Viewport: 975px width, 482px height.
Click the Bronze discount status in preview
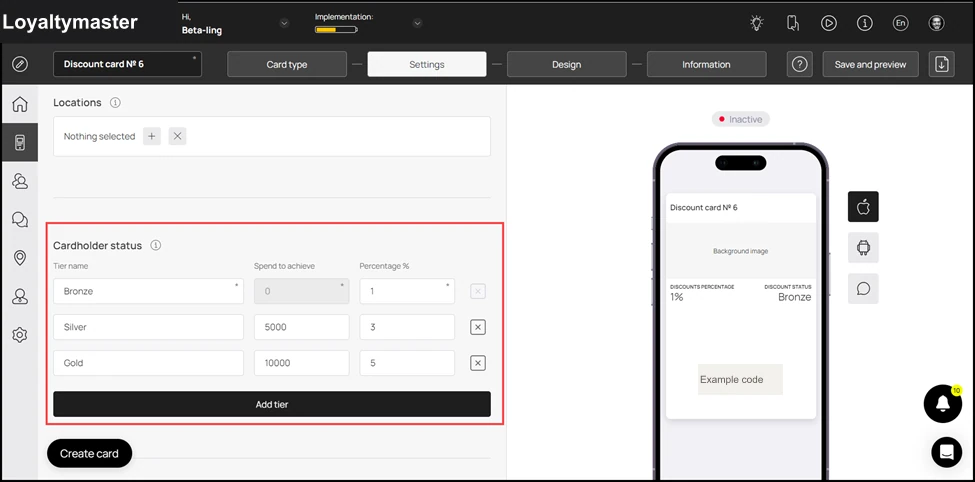click(x=794, y=297)
